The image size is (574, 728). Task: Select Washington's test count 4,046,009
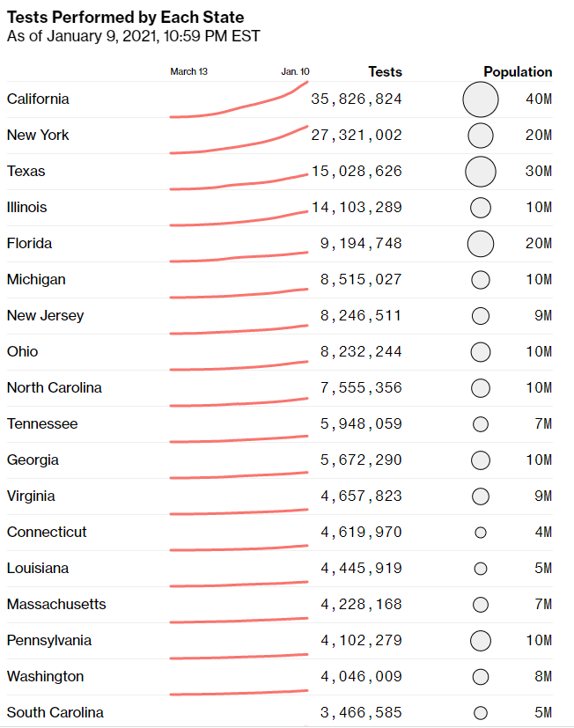point(361,676)
